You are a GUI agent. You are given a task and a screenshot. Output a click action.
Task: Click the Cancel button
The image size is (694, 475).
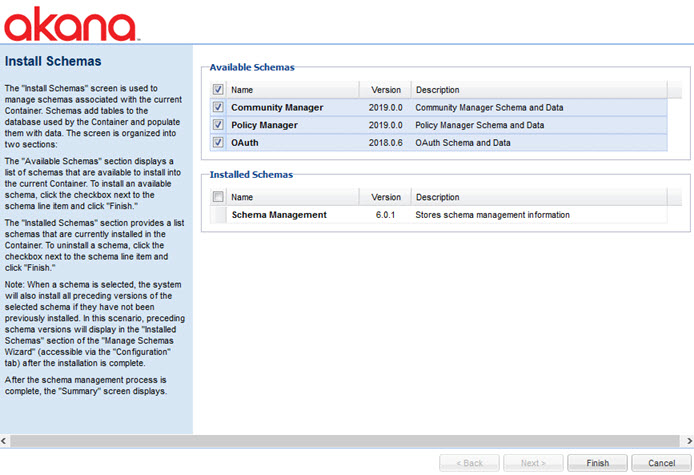pos(661,463)
